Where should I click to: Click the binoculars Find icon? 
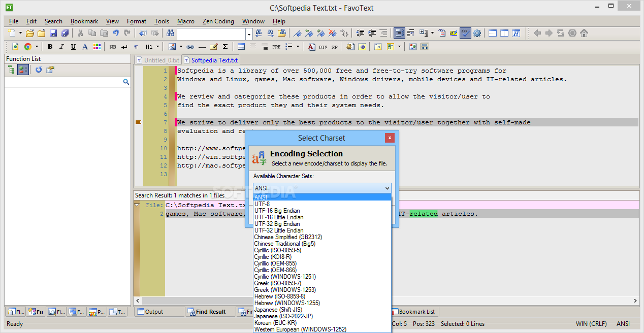[171, 33]
